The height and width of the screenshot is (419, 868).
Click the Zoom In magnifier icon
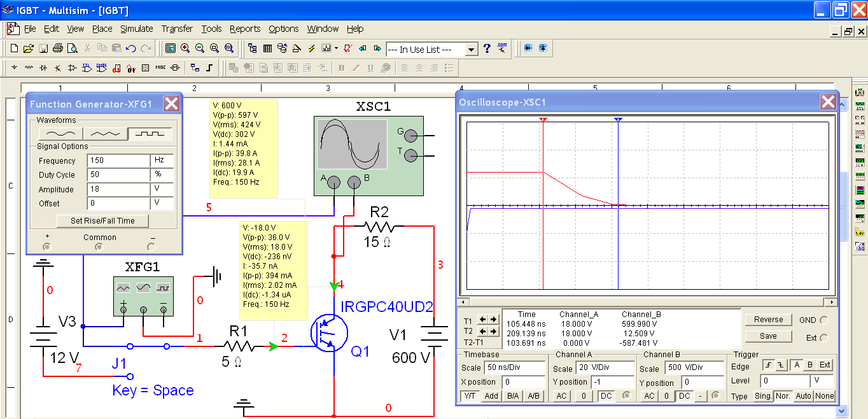pos(185,48)
